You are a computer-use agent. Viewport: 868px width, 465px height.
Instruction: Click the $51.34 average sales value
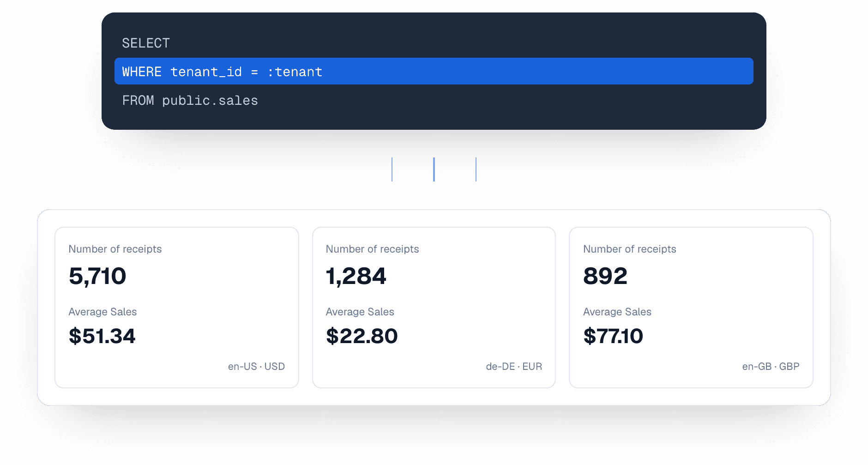102,336
